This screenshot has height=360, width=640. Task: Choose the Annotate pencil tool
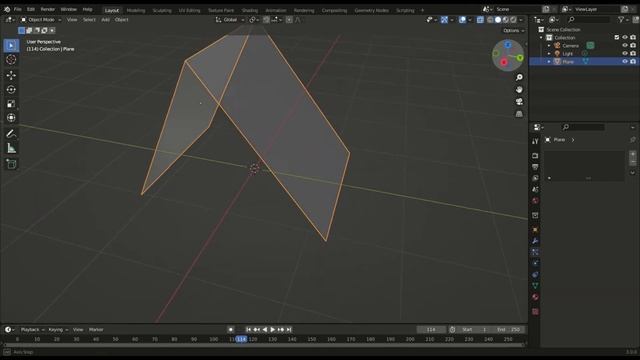tap(11, 133)
